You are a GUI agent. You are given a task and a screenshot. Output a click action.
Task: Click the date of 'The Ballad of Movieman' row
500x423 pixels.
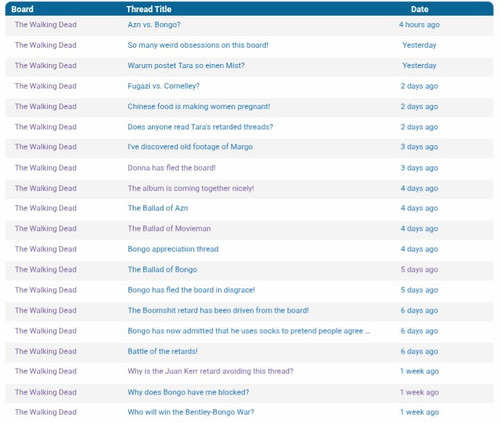point(419,228)
